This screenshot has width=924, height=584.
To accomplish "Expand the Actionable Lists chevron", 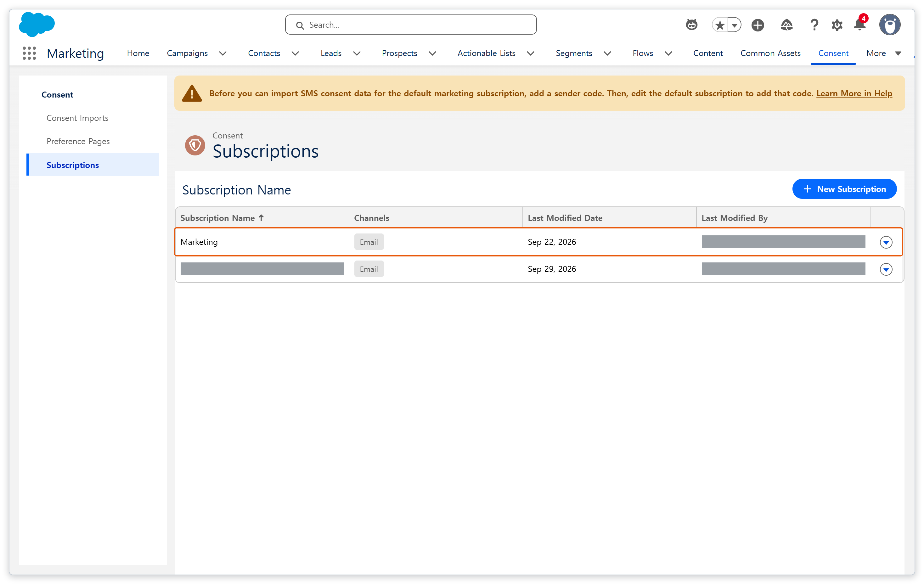I will click(531, 53).
